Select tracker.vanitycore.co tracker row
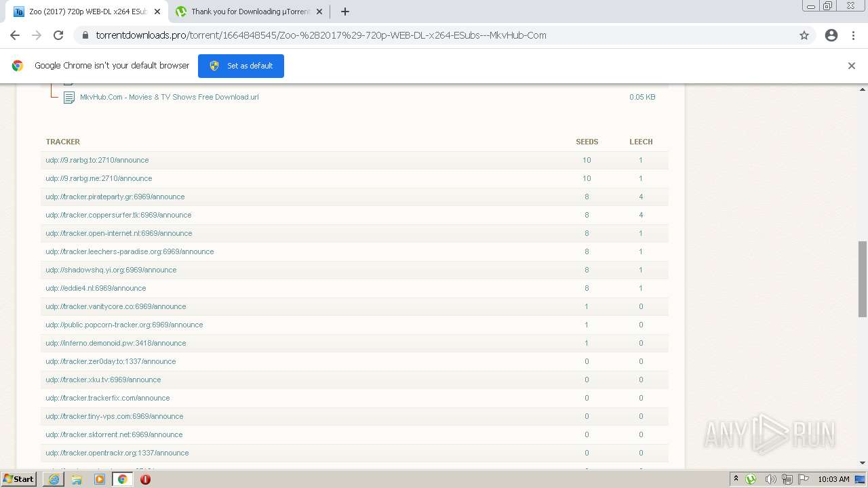 coord(355,306)
